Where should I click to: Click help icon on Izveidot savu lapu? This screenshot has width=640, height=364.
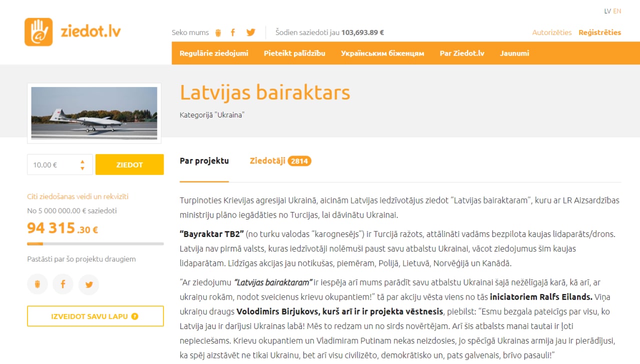[x=135, y=316]
